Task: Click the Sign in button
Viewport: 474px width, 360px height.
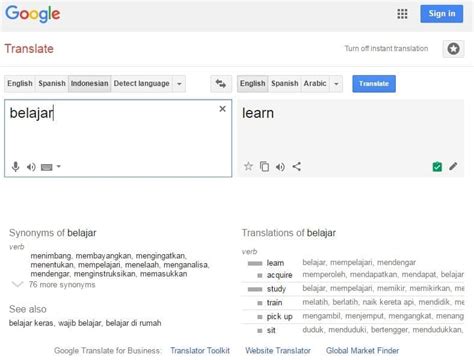Action: (442, 14)
